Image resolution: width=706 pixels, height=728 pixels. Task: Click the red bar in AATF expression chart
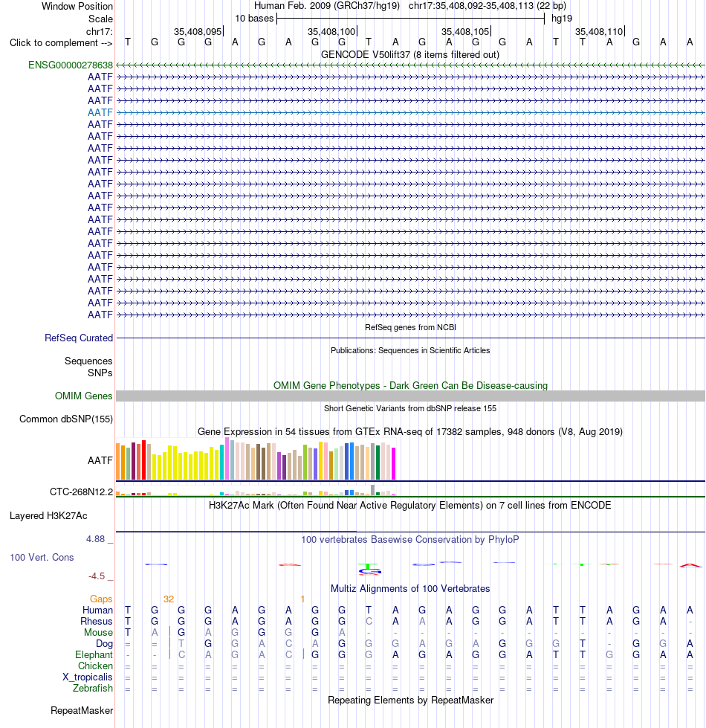[143, 460]
